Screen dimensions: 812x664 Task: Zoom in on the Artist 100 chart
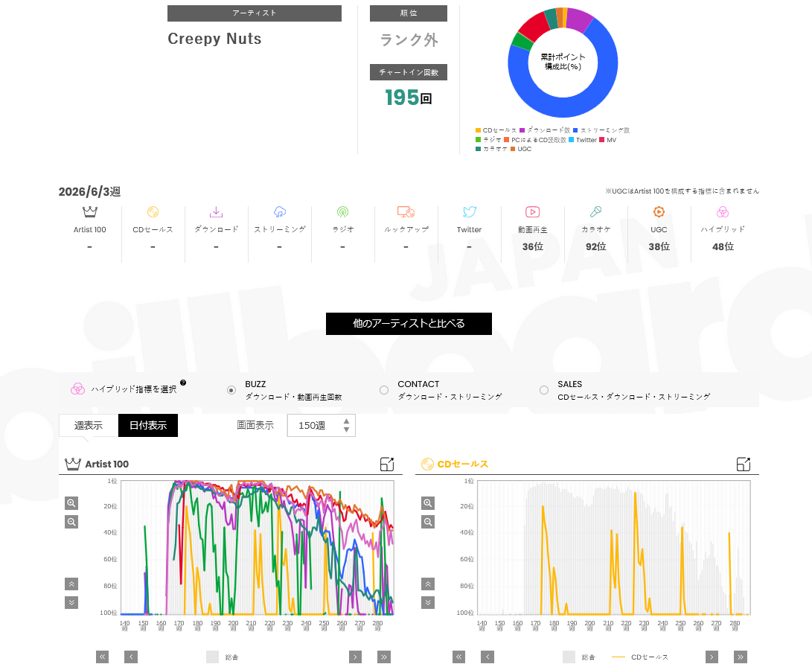(x=71, y=503)
